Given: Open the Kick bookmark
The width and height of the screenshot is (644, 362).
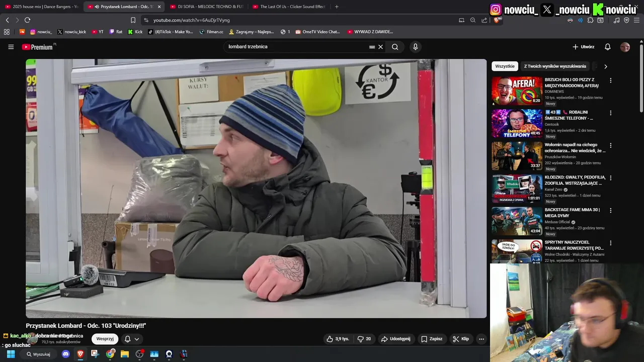Looking at the screenshot, I should point(135,32).
